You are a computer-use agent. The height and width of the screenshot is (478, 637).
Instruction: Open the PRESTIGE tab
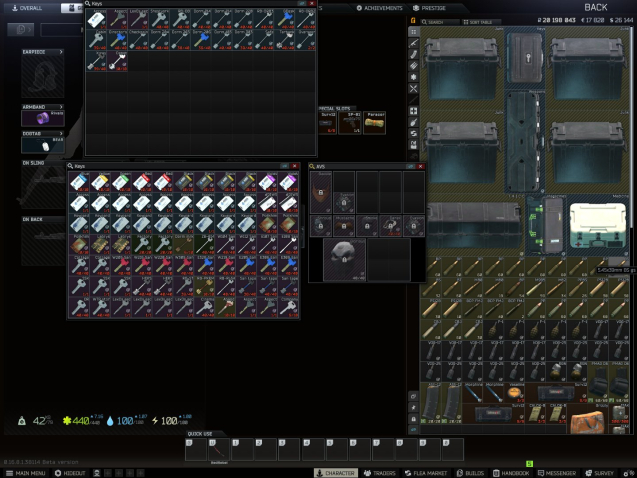429,8
